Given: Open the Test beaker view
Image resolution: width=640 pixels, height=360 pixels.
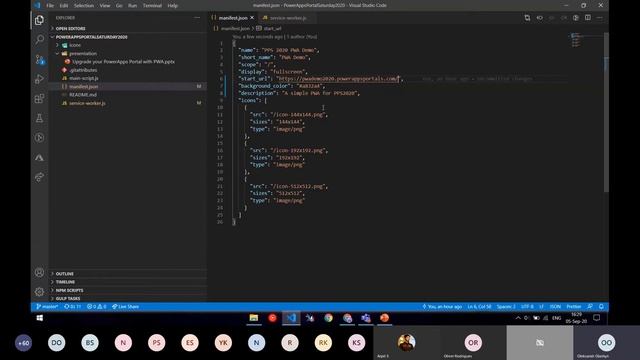Looking at the screenshot, I should pos(39,118).
